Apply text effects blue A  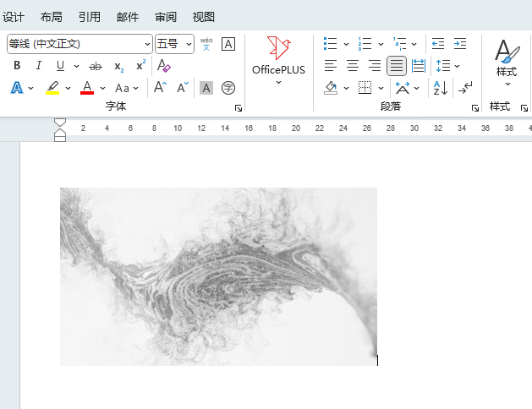point(17,88)
